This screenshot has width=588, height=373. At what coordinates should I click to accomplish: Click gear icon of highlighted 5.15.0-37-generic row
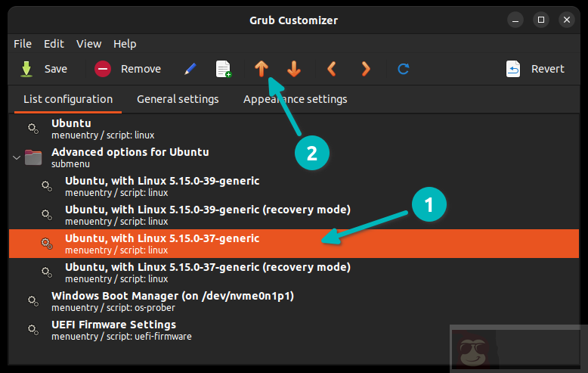pos(47,244)
